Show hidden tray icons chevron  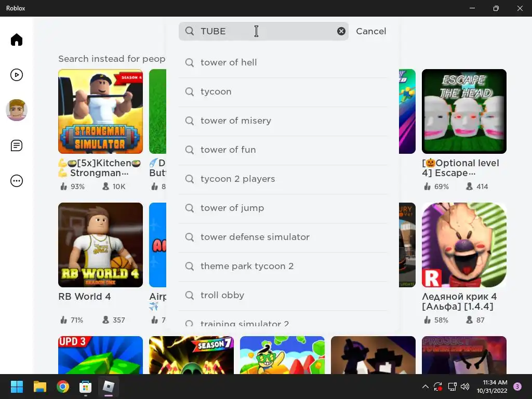(x=425, y=387)
